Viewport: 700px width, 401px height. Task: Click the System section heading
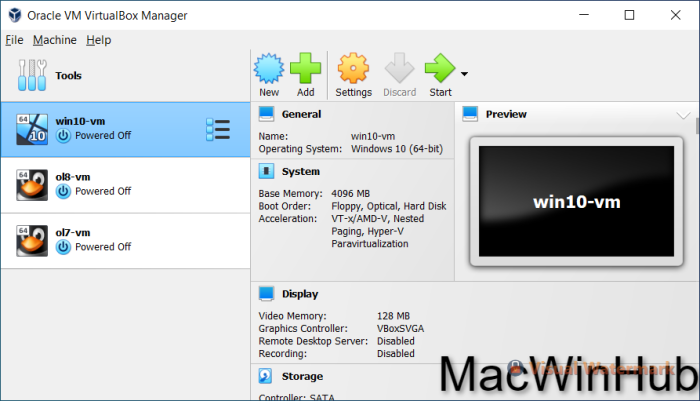coord(301,171)
